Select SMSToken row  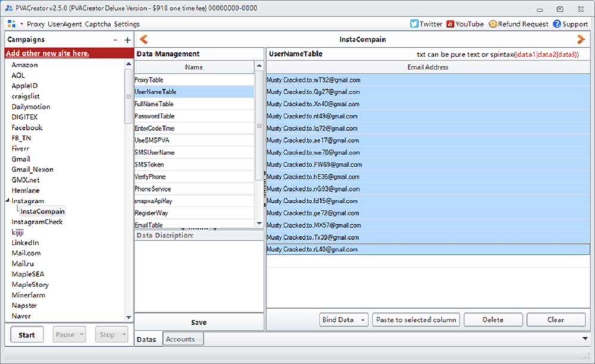click(x=195, y=165)
